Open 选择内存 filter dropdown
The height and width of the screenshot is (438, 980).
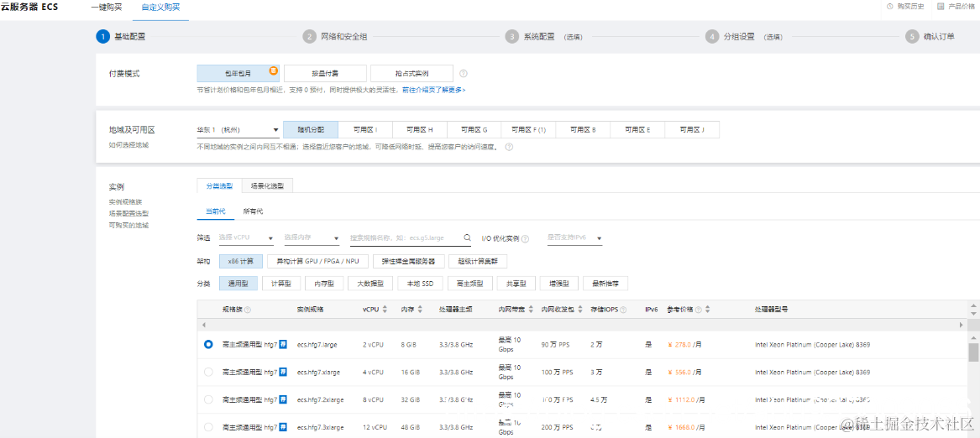(x=312, y=238)
